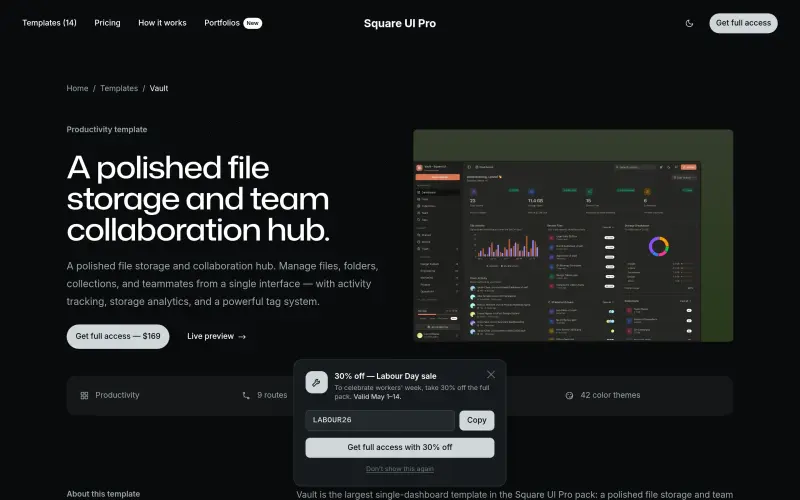The height and width of the screenshot is (500, 800).
Task: Click 9 routes text
Action: [272, 395]
